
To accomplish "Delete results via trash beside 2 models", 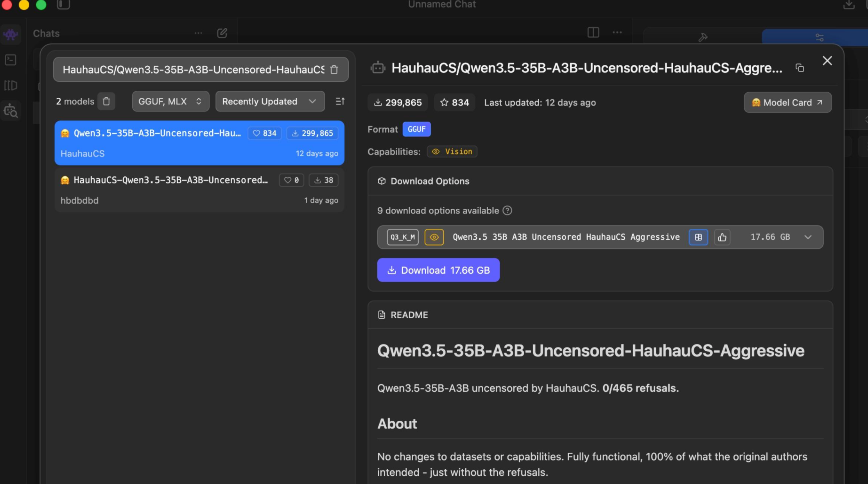I will tap(106, 102).
